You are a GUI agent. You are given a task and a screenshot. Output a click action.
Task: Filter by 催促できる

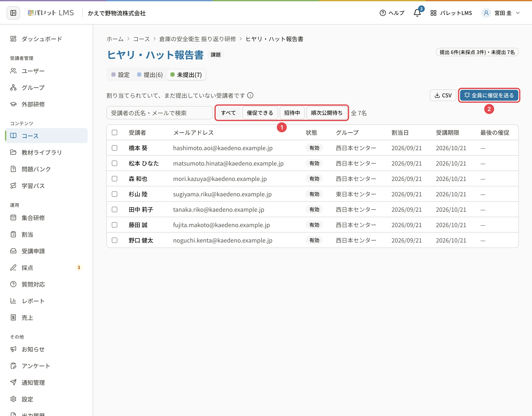tap(260, 113)
